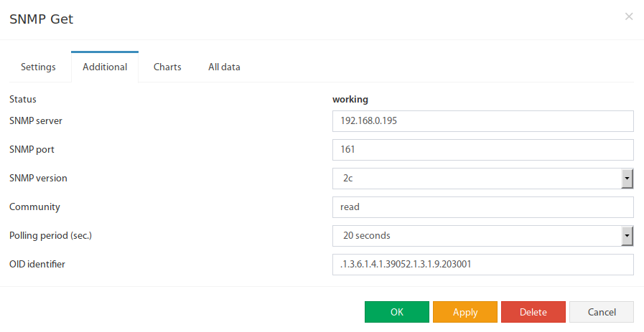The image size is (644, 332).
Task: Edit the Community input field
Action: click(x=483, y=207)
